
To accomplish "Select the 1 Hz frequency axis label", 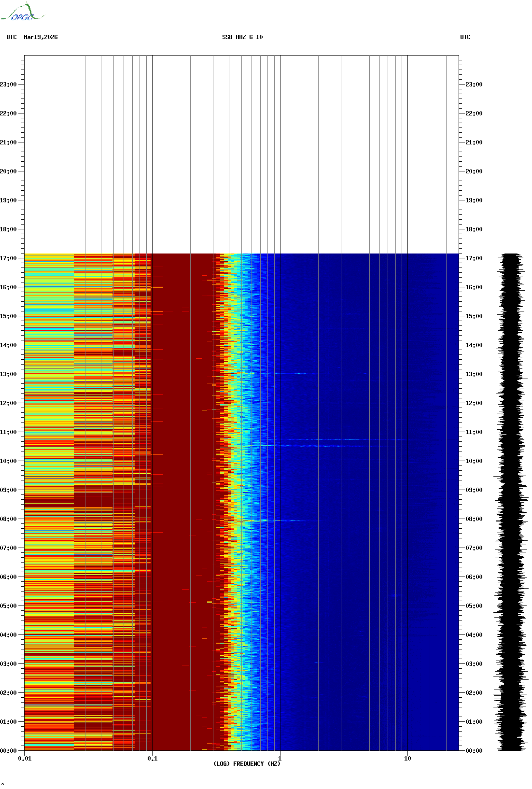I will [x=280, y=759].
